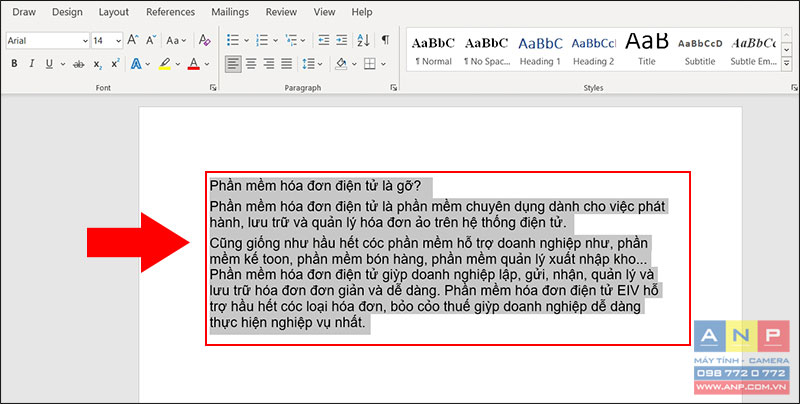Open Text Effects dropdown arrow
Viewport: 800px width, 404px height.
(x=147, y=64)
